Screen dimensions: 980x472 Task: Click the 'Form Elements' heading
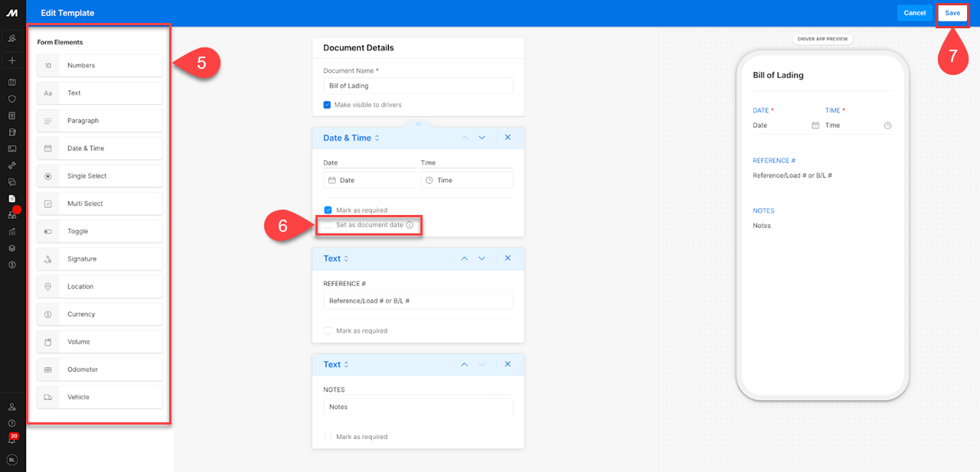[x=60, y=42]
